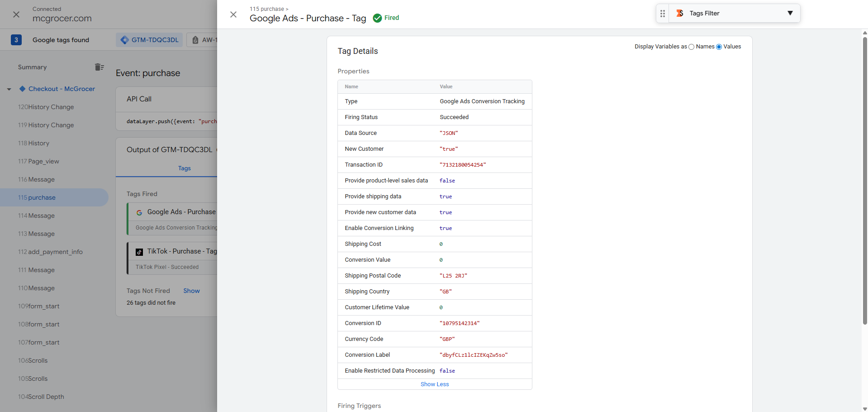The width and height of the screenshot is (868, 412).
Task: Select the GTM-TDQC3DL container chip
Action: coord(150,40)
